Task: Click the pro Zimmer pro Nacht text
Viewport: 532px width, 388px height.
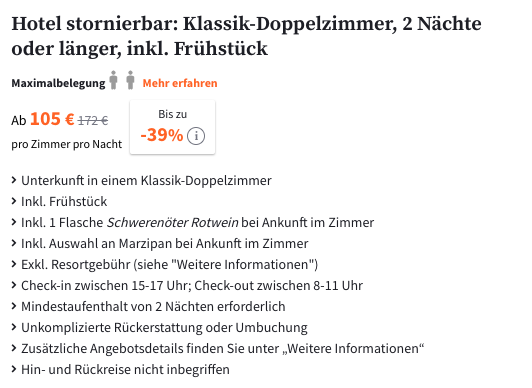Action: [x=66, y=144]
